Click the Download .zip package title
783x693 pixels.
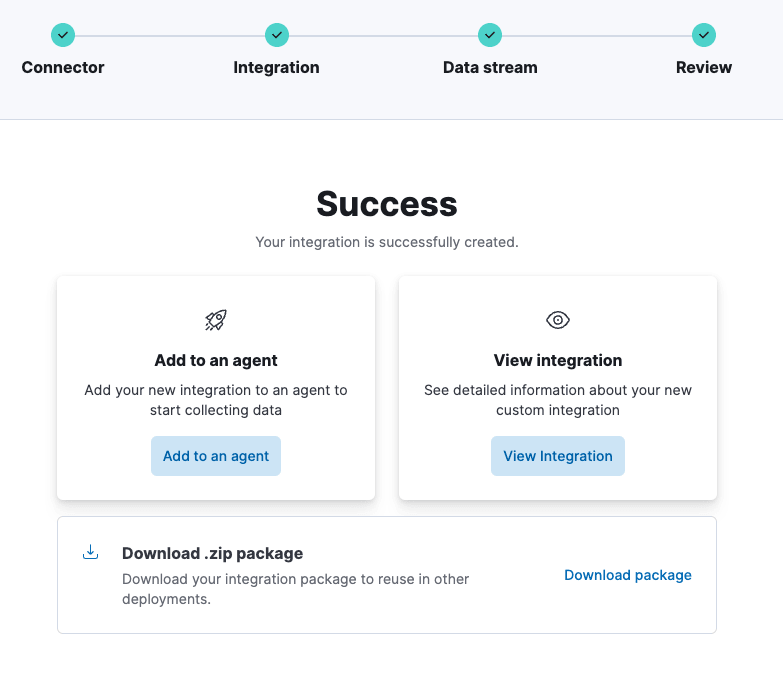click(x=212, y=553)
